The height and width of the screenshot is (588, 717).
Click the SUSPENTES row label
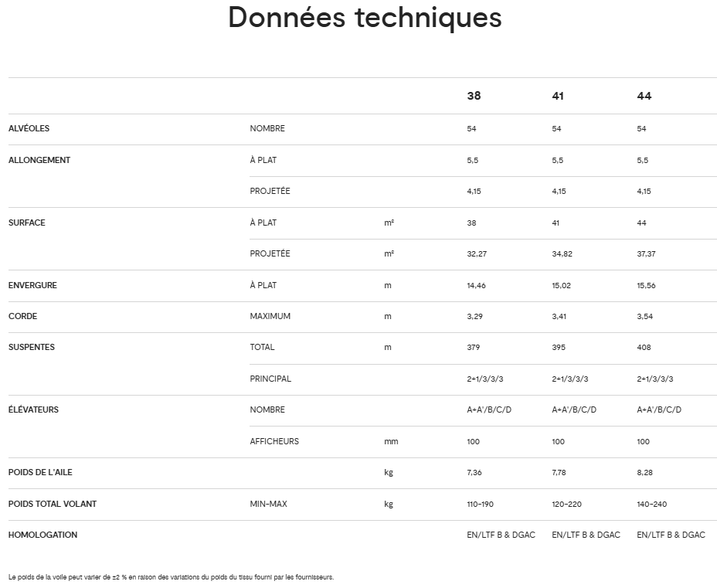click(32, 347)
